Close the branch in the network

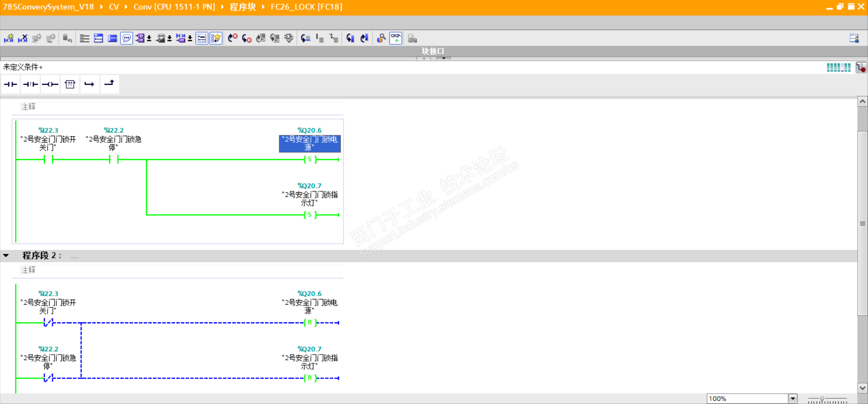coord(109,84)
